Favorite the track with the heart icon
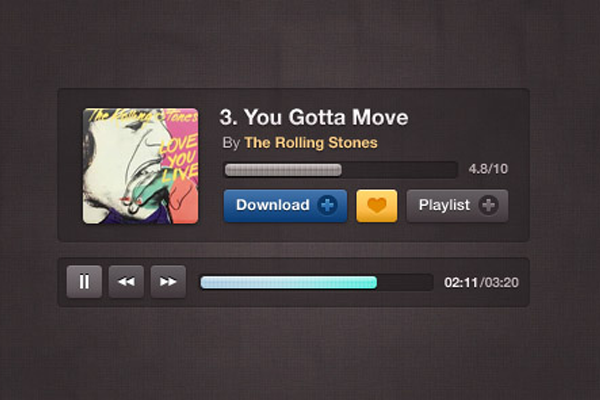This screenshot has height=400, width=600. coord(377,206)
